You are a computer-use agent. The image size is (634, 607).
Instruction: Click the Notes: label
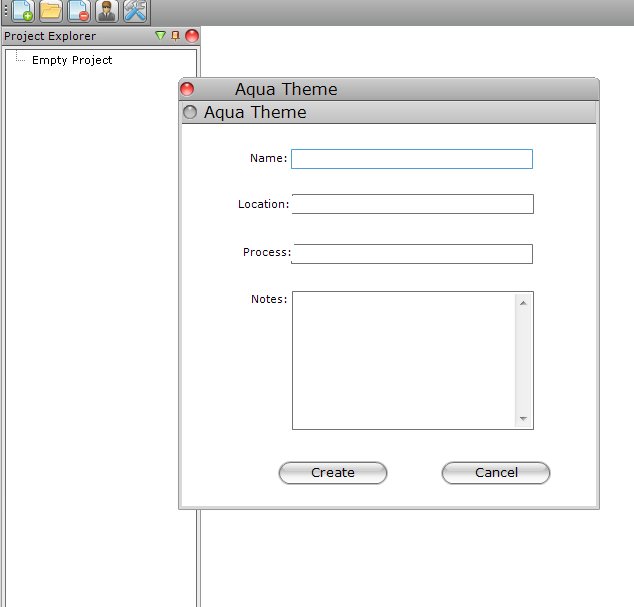(x=269, y=299)
